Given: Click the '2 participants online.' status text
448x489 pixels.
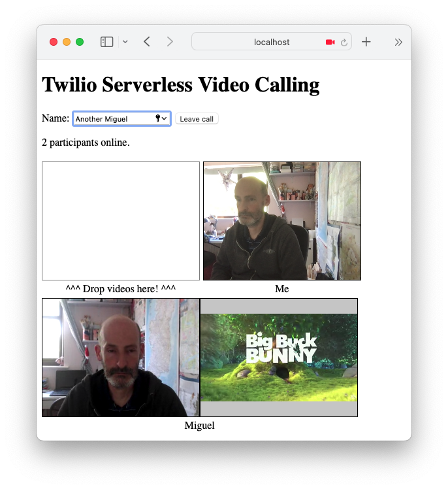Looking at the screenshot, I should click(86, 143).
